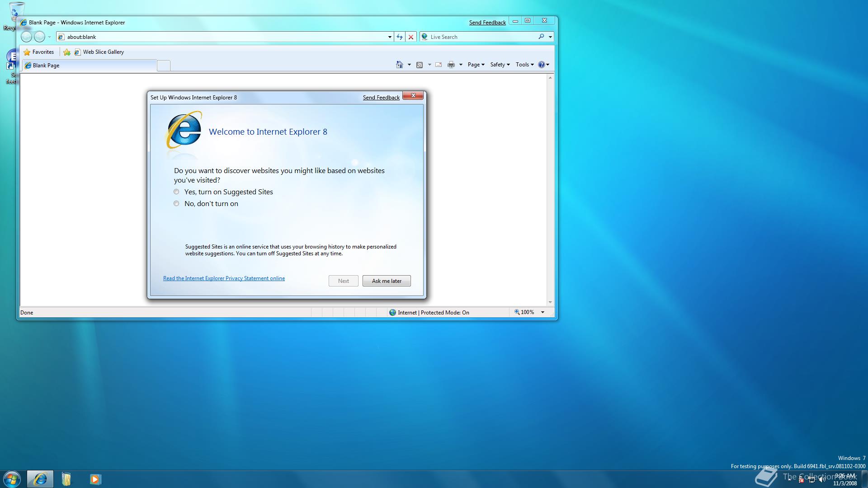Open a new tab
This screenshot has width=868, height=488.
tap(164, 66)
